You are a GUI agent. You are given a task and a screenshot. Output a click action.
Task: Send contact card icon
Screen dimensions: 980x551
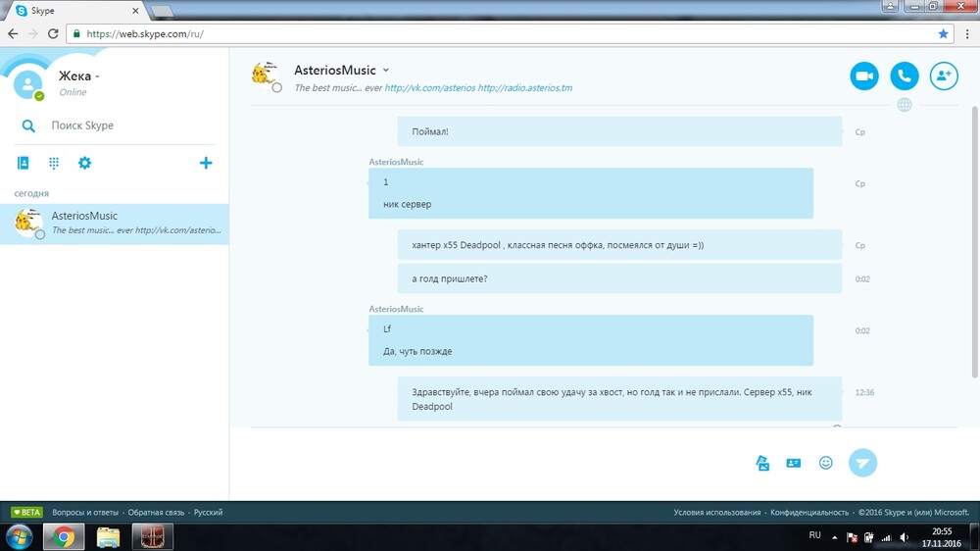(x=794, y=463)
